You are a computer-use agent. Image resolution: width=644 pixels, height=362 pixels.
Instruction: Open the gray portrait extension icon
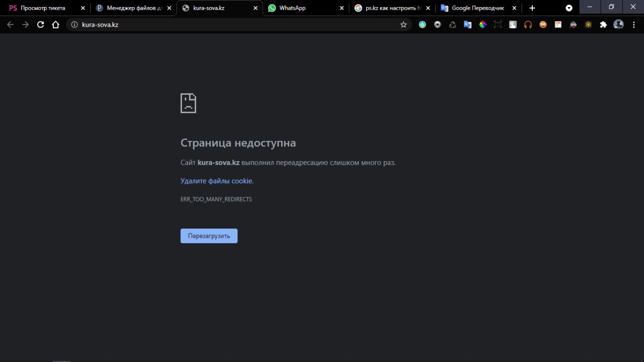[513, 24]
